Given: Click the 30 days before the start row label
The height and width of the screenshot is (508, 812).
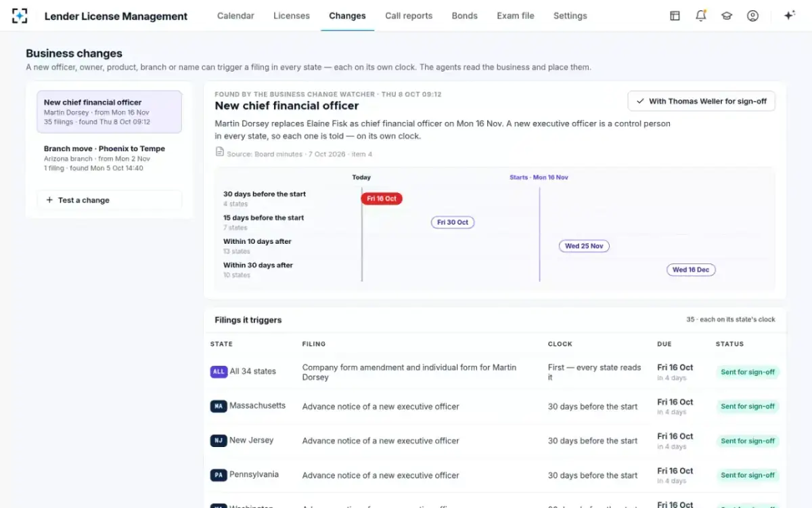Looking at the screenshot, I should (265, 194).
